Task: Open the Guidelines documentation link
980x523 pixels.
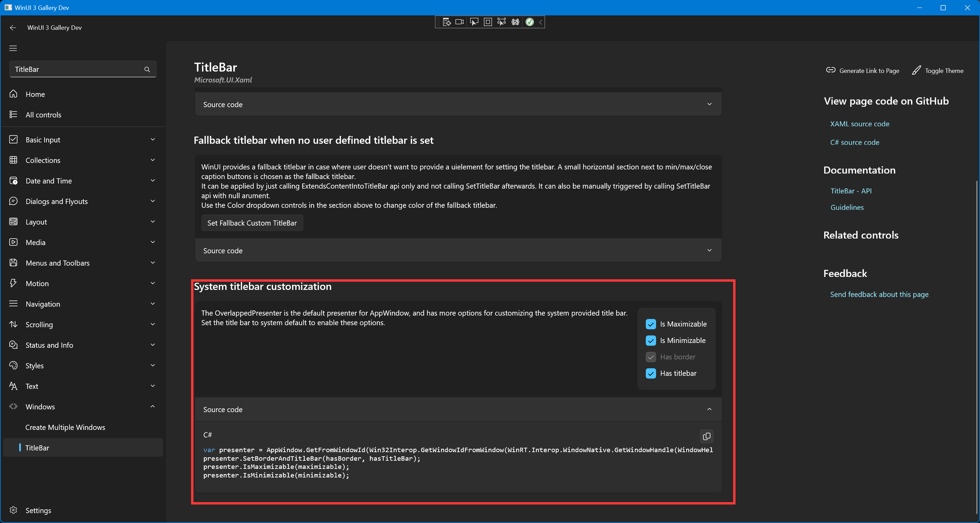Action: pyautogui.click(x=847, y=207)
